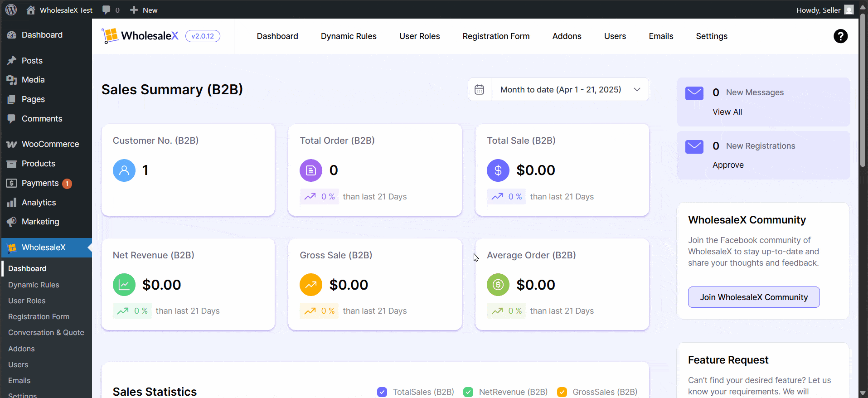868x398 pixels.
Task: Open Conversation & Quote submenu item
Action: (x=46, y=333)
